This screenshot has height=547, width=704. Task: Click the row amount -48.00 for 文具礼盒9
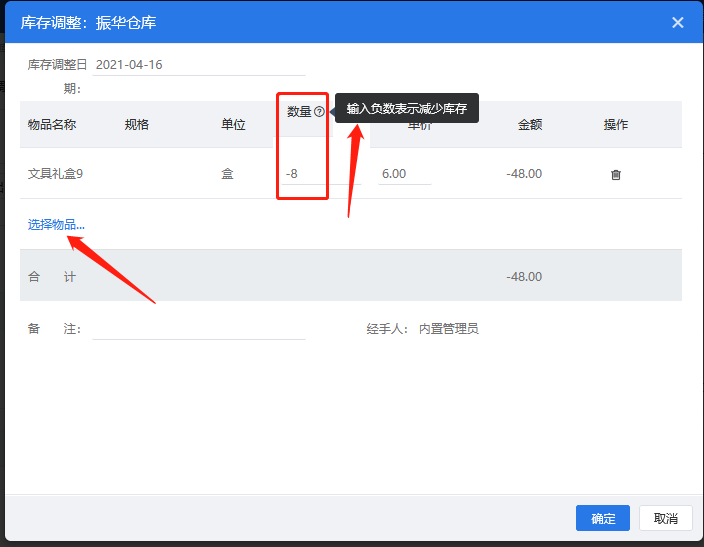click(524, 174)
